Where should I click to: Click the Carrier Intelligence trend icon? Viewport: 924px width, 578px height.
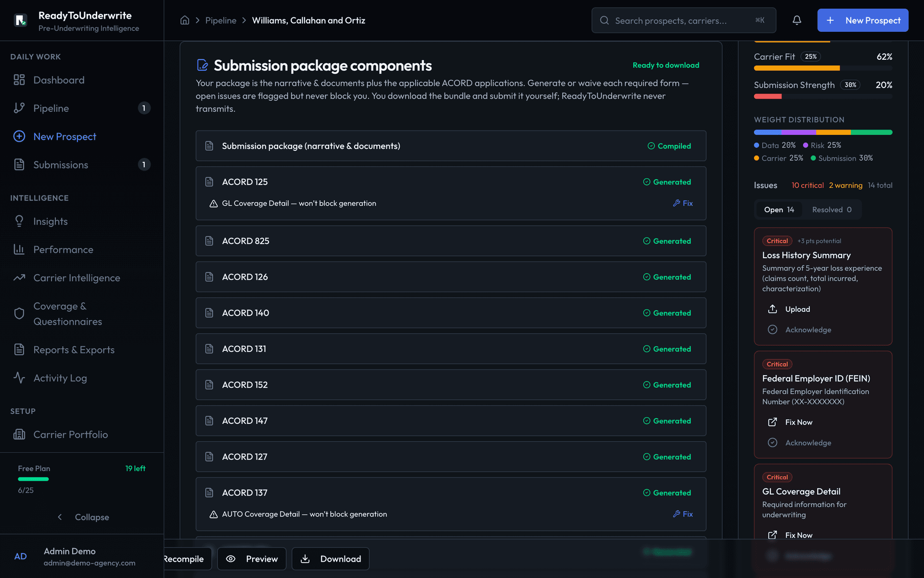tap(19, 278)
